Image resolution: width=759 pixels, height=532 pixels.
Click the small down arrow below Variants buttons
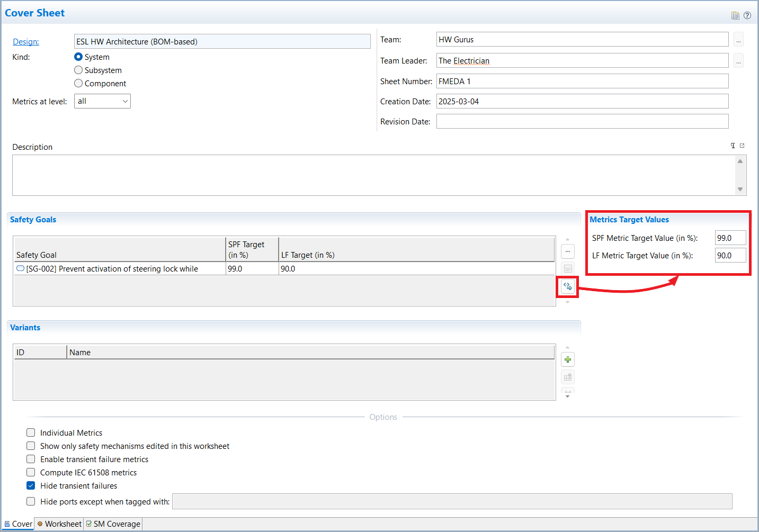click(567, 395)
